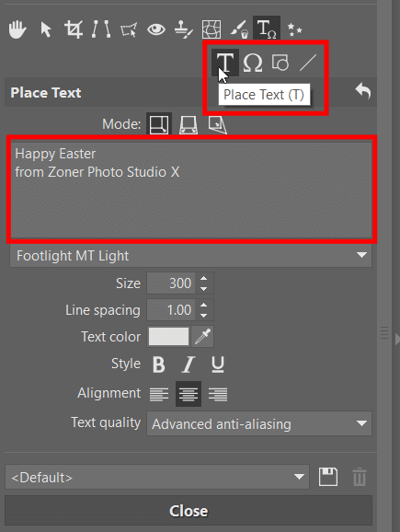Viewport: 400px width, 532px height.
Task: Choose the Place Symbol omega tool
Action: tap(253, 63)
